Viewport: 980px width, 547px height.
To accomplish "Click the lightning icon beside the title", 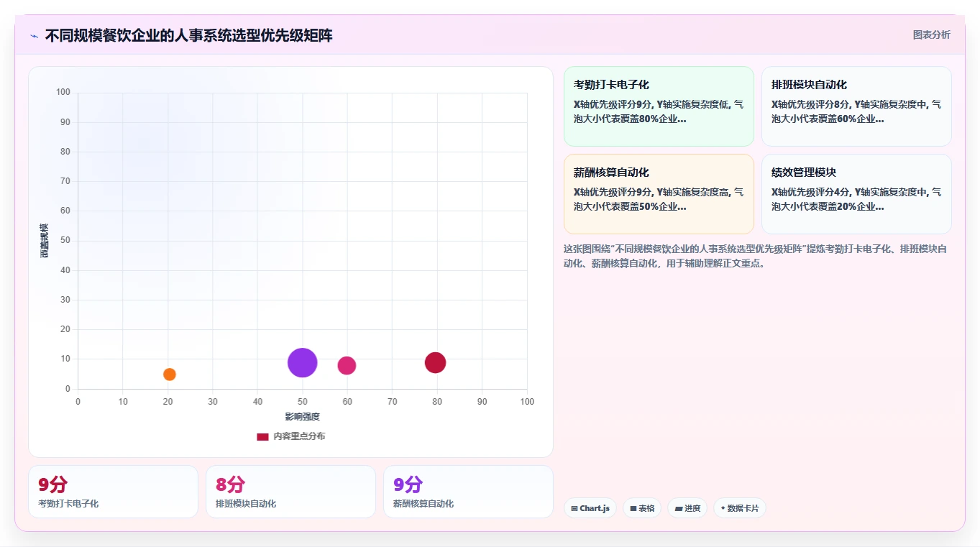I will (35, 36).
